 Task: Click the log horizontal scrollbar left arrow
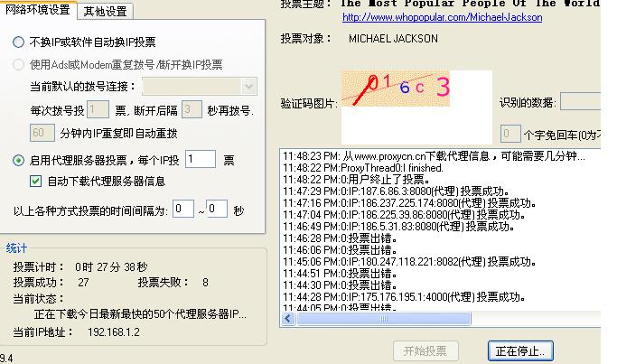(x=288, y=319)
